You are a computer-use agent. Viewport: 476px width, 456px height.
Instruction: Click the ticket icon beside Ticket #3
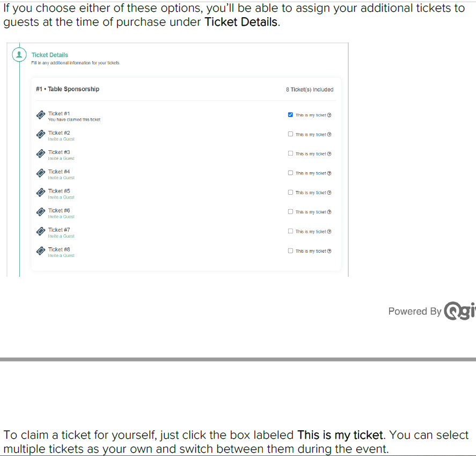(40, 154)
